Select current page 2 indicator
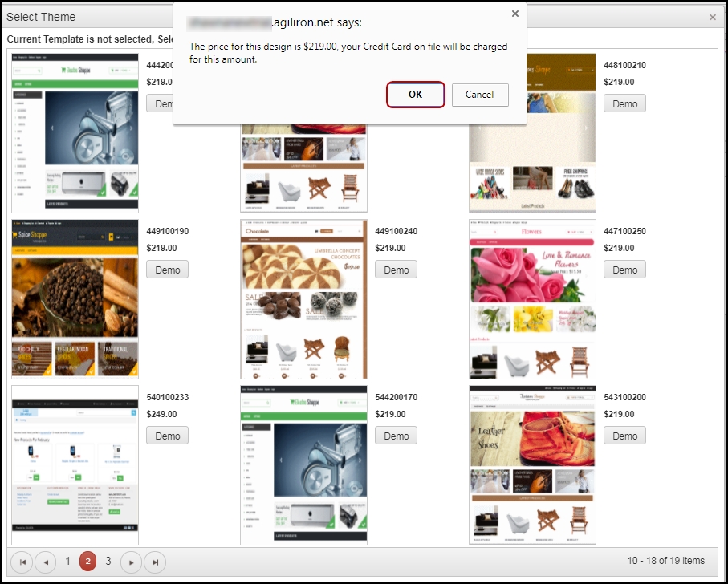Image resolution: width=728 pixels, height=584 pixels. tap(87, 562)
